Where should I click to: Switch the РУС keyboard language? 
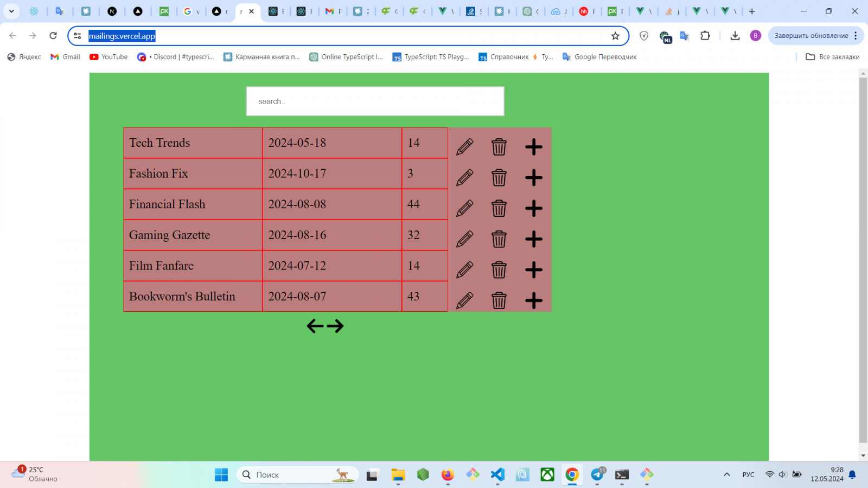point(748,475)
